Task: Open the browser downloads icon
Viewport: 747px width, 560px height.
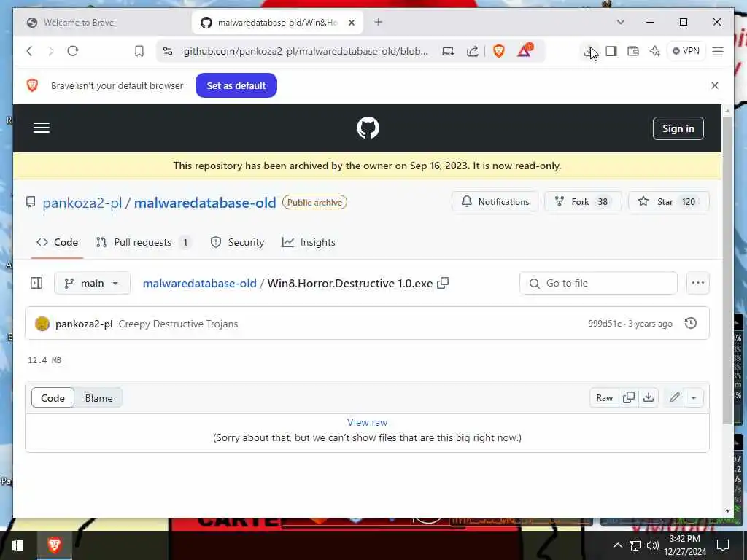Action: tap(589, 51)
